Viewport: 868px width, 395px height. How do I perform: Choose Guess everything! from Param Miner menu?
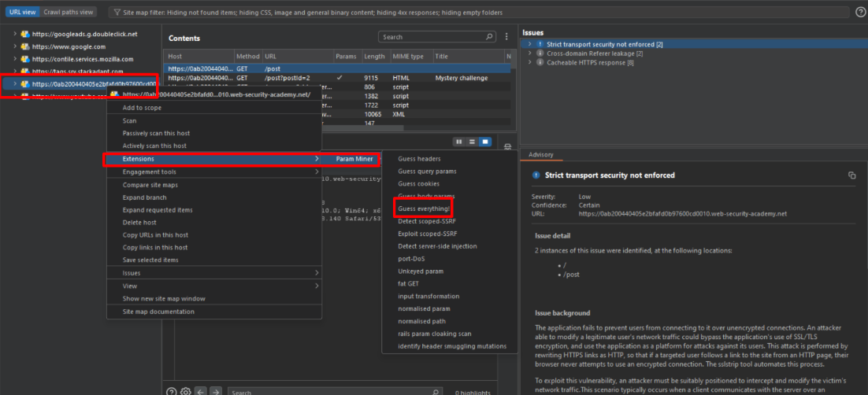click(424, 209)
